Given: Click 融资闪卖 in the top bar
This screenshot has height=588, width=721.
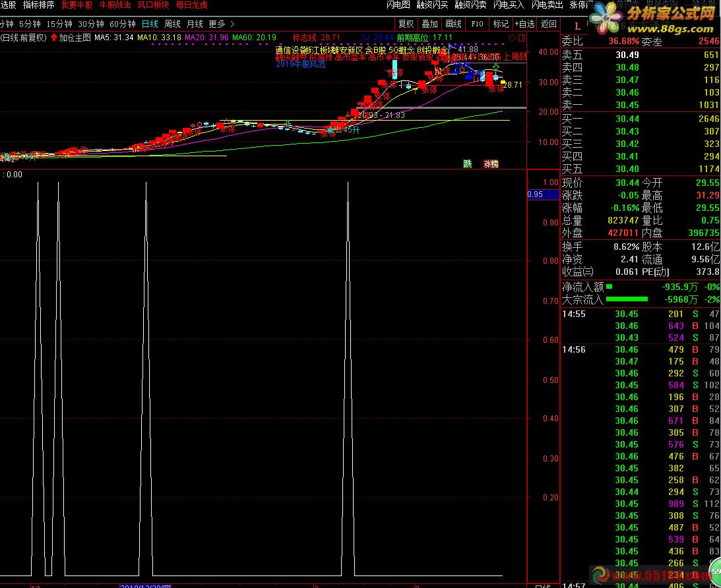Looking at the screenshot, I should (470, 5).
